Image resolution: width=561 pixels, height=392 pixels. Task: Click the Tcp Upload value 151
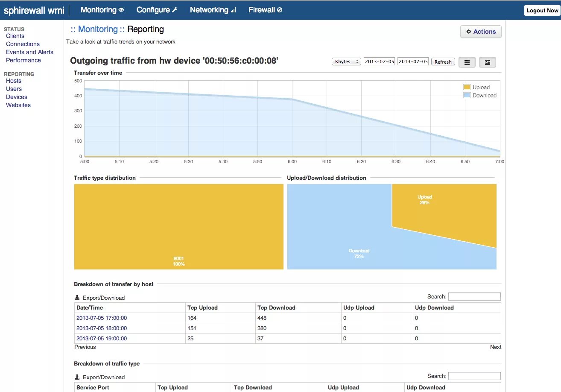192,328
